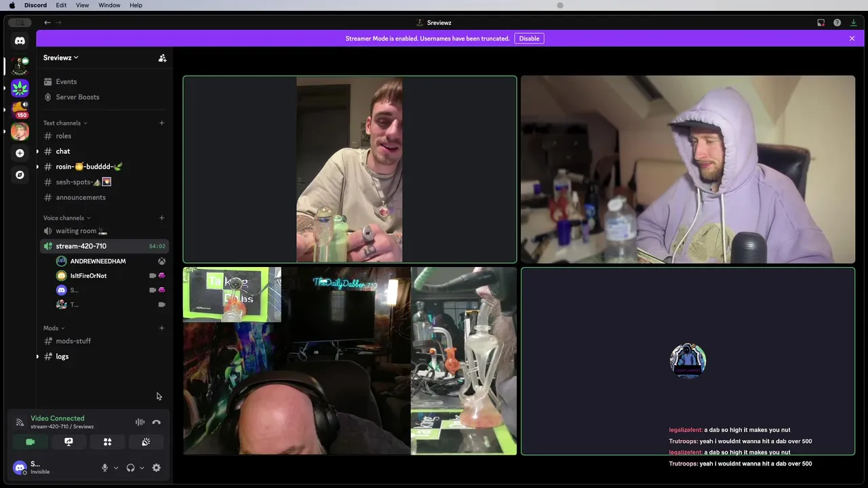Click own user avatar in user panel
This screenshot has width=868, height=488.
(x=20, y=468)
